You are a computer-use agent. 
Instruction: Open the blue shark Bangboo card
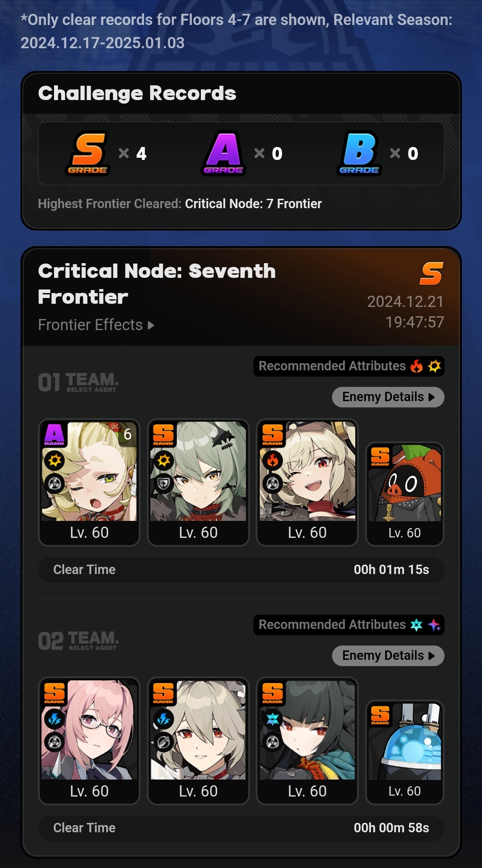(405, 752)
